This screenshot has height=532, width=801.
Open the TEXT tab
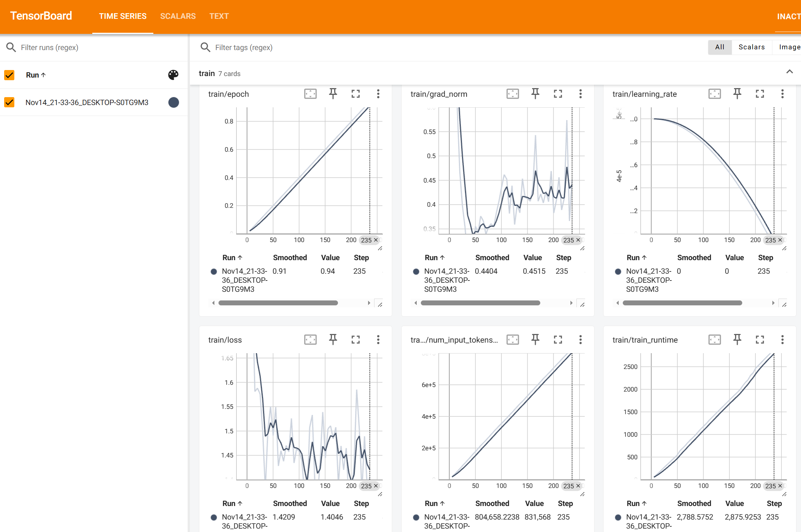coord(219,16)
